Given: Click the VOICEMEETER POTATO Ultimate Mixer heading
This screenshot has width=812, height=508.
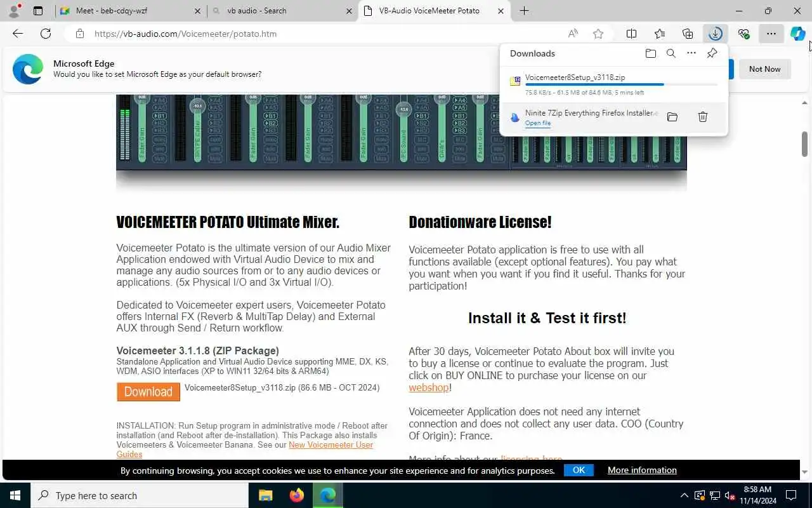Looking at the screenshot, I should pos(228,222).
